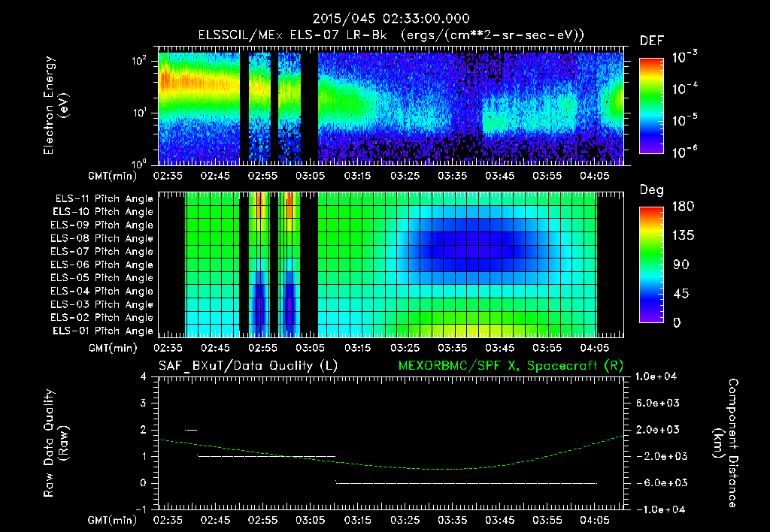Click GMT(min) label under the energy spectrogram
The width and height of the screenshot is (770, 532).
(113, 176)
